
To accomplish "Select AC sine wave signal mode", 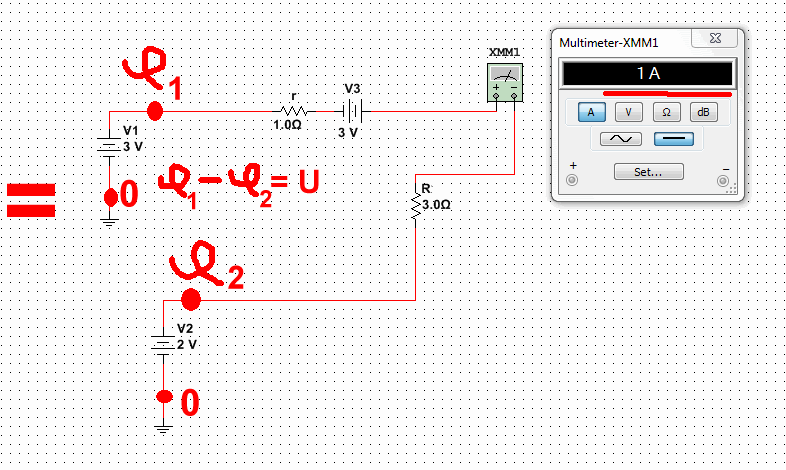I will pos(620,139).
